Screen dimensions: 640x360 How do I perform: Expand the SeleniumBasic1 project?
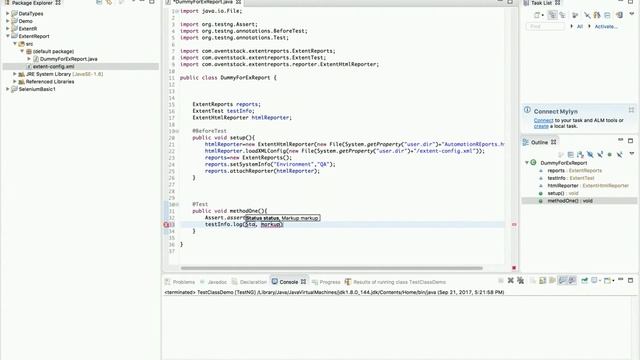point(7,89)
